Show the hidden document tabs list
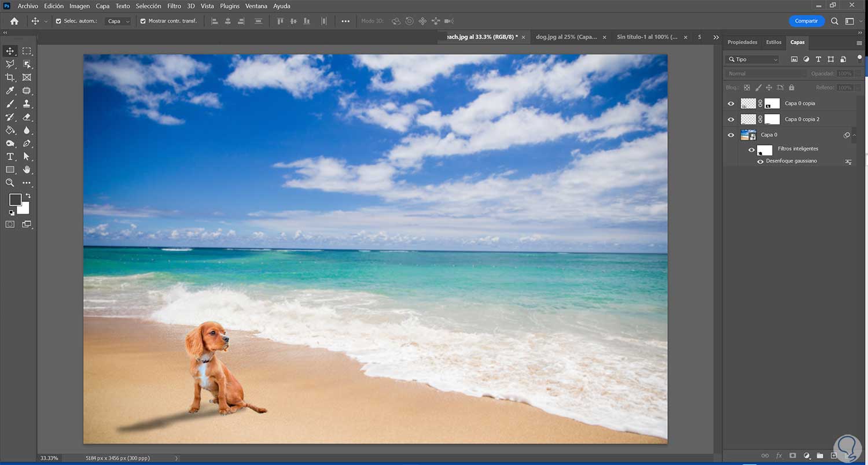868x465 pixels. pyautogui.click(x=716, y=37)
